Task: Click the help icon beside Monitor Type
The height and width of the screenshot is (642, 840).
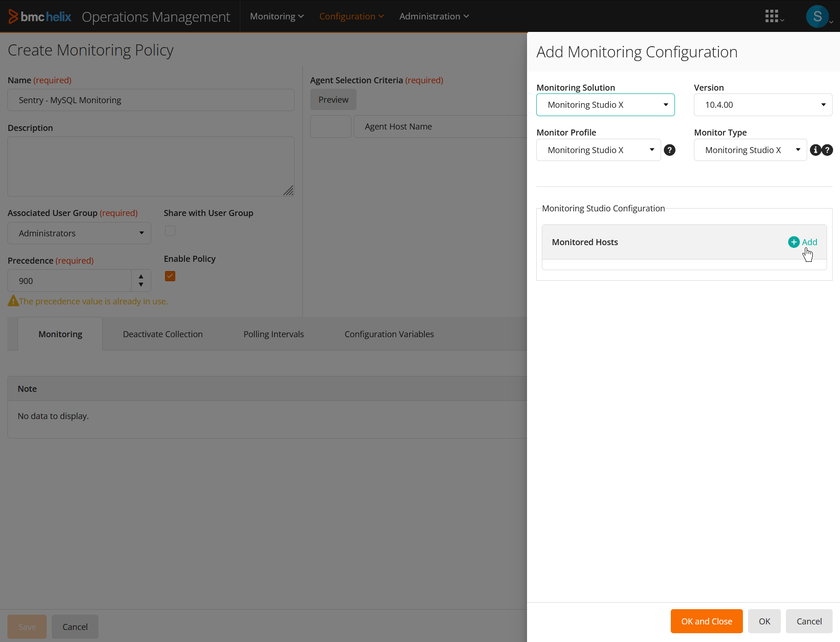Action: 828,150
